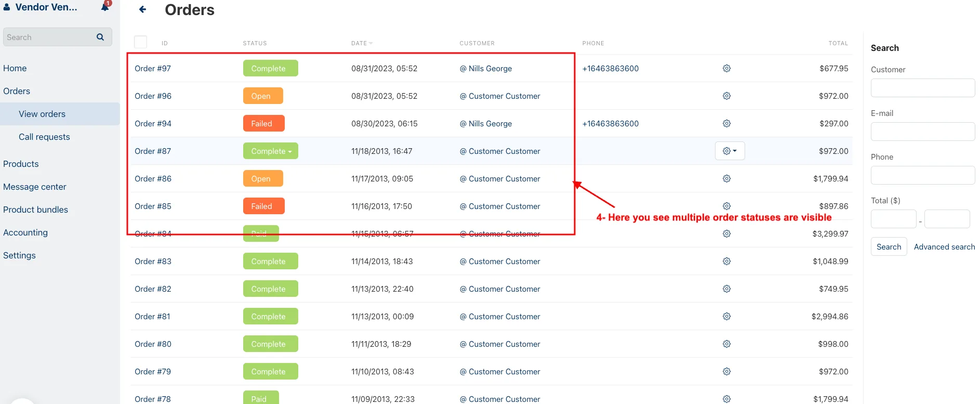
Task: Click Failed status of Order #85
Action: point(264,206)
